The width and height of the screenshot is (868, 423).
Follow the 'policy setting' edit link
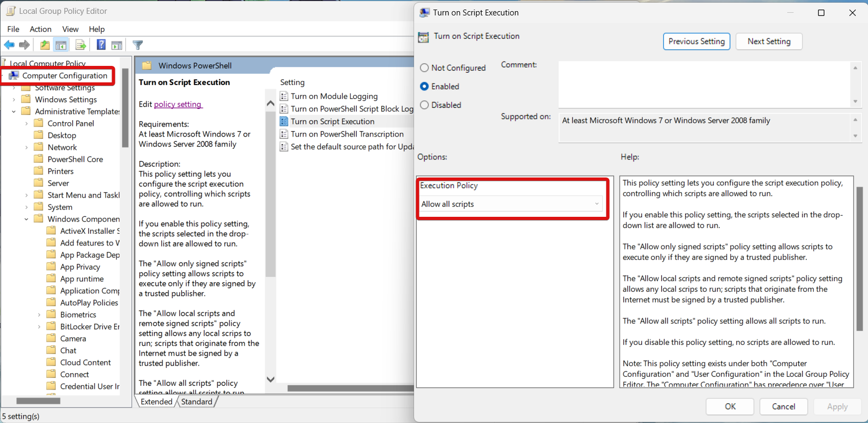pos(178,104)
